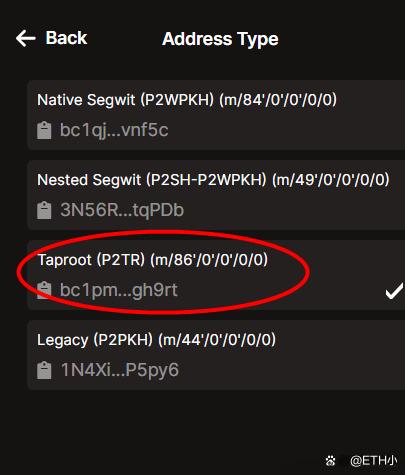
Task: Copy the Native Segwit address via clipboard icon
Action: click(x=44, y=130)
